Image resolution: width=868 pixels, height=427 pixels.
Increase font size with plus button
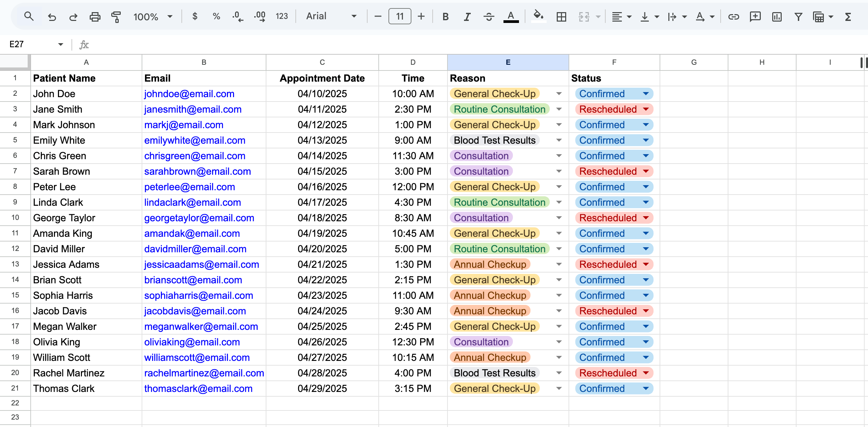tap(421, 16)
